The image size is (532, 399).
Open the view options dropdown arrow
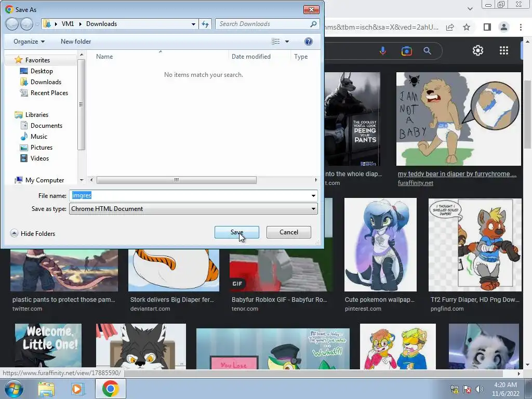(x=287, y=42)
